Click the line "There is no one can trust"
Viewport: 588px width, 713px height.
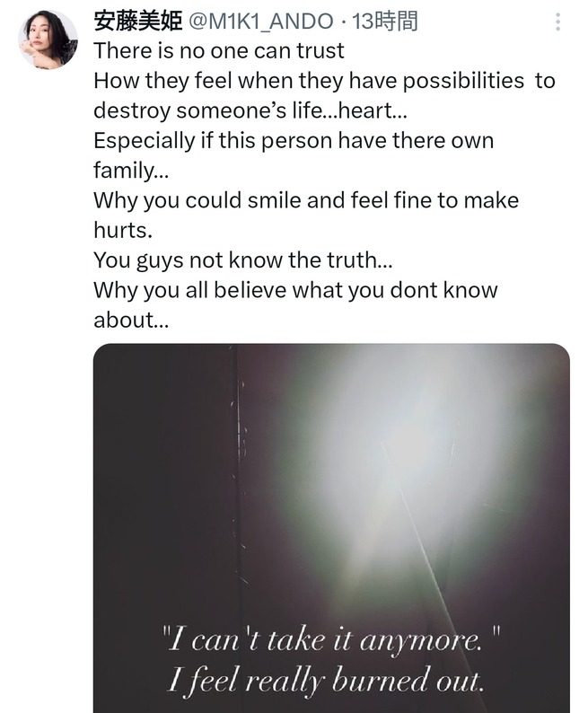[x=219, y=51]
